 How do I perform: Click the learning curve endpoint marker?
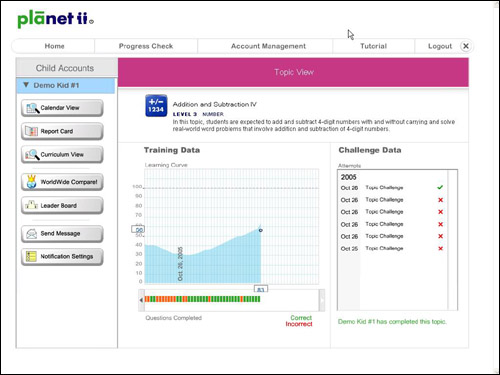click(x=261, y=230)
